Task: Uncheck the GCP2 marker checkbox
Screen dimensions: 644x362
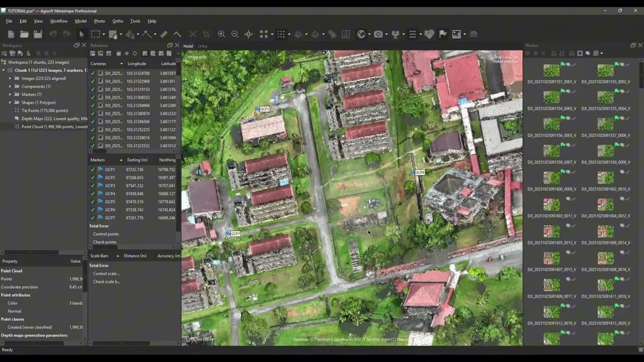Action: (93, 177)
